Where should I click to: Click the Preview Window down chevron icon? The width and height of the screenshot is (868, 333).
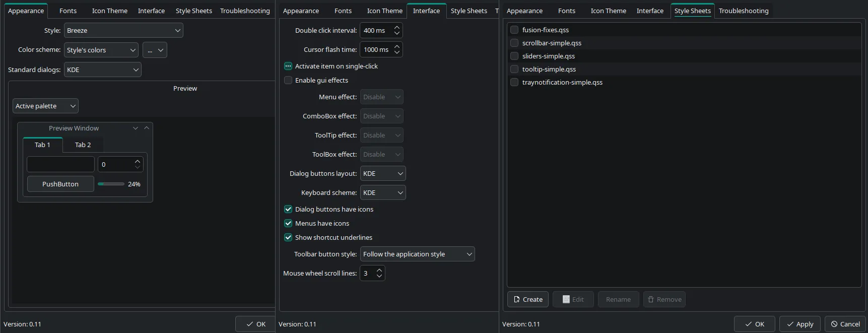pyautogui.click(x=136, y=128)
